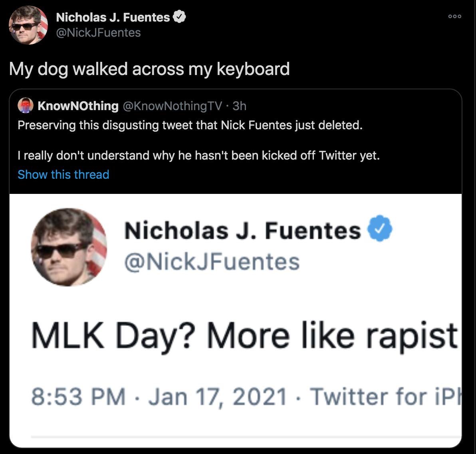Open the "Show this thread" link
Viewport: 476px width, 454px height.
63,174
